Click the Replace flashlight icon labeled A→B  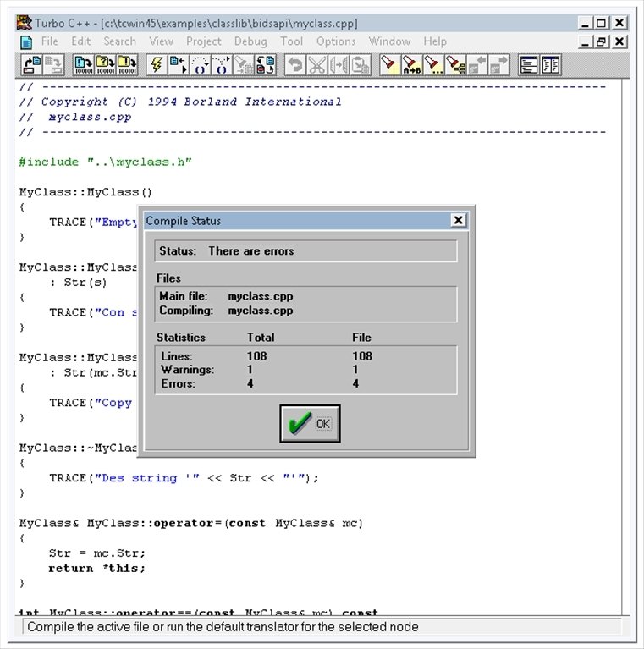pyautogui.click(x=412, y=65)
